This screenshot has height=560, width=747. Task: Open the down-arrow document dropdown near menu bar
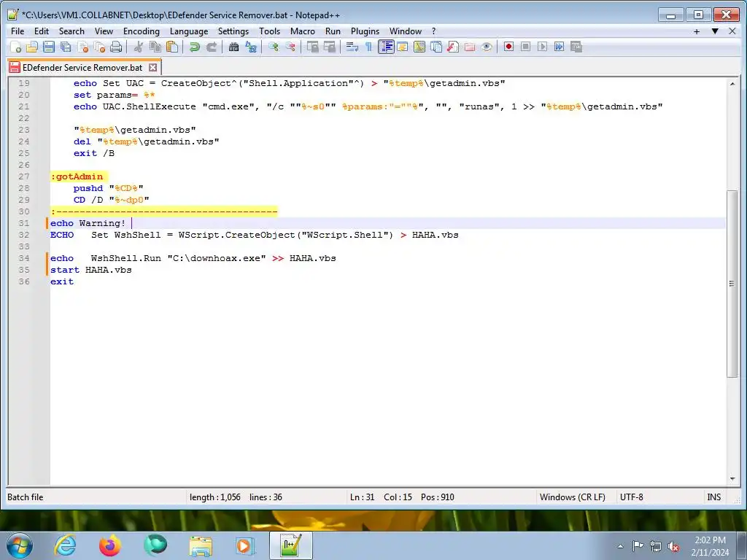pyautogui.click(x=715, y=31)
